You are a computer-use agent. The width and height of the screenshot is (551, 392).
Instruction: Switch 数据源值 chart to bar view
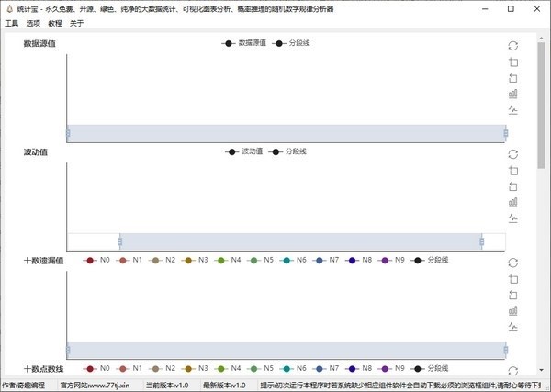point(512,94)
